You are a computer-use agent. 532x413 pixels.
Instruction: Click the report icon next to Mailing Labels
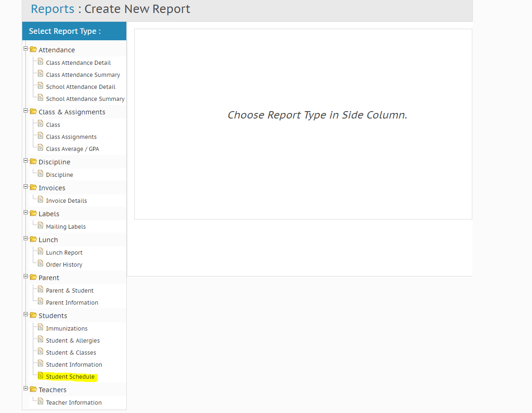coord(40,226)
